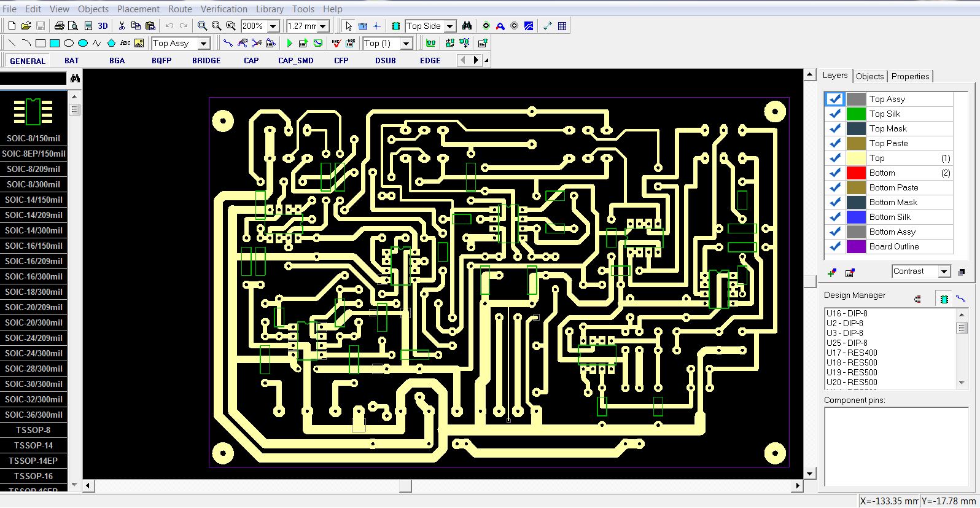Select U16 - DIP-8 in Design Manager
This screenshot has width=980, height=508.
pyautogui.click(x=847, y=313)
